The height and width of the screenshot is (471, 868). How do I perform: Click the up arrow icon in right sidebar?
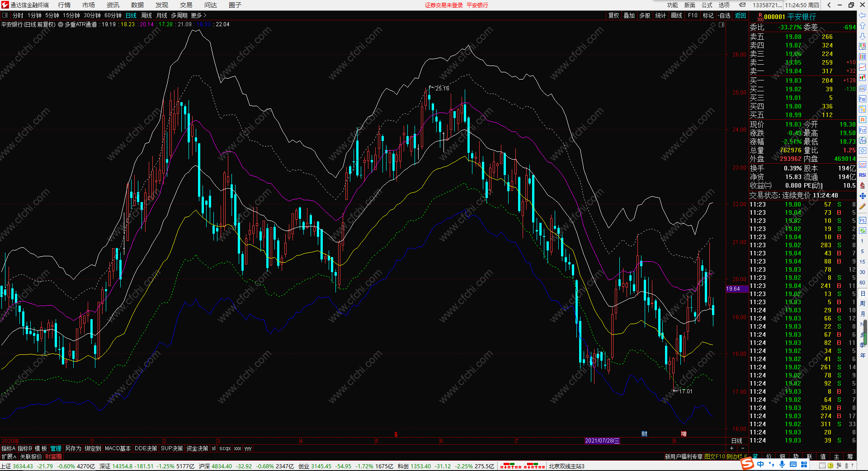pos(862,26)
